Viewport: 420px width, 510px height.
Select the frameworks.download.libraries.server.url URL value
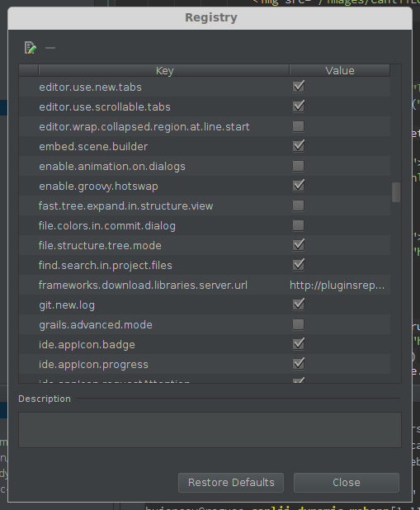[x=337, y=286]
